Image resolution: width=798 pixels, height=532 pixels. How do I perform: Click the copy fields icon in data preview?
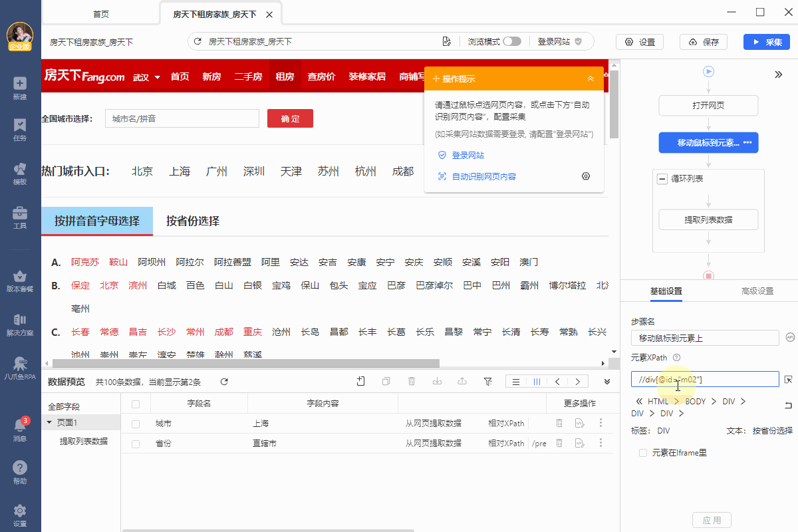pos(386,382)
